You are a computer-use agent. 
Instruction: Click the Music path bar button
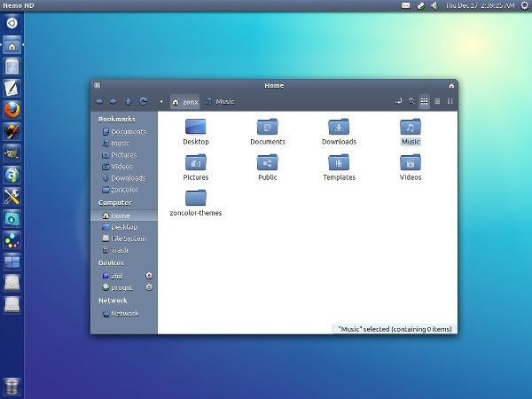pos(220,102)
